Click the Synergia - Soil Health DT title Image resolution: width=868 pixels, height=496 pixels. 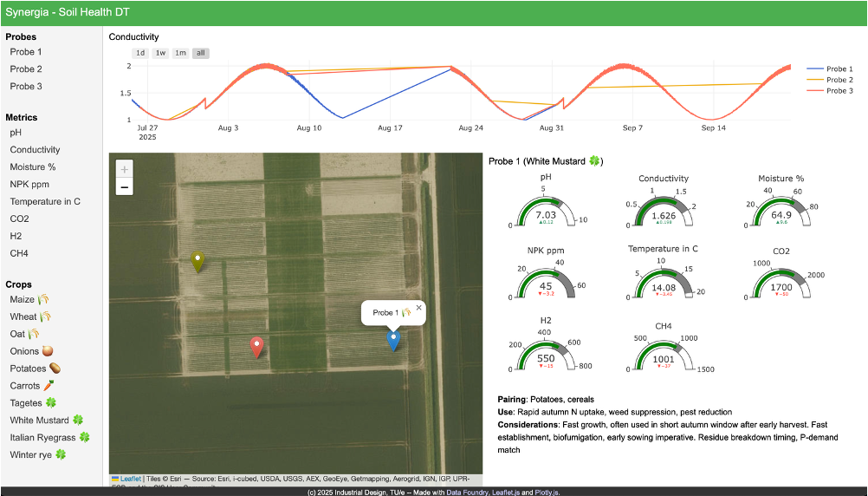click(x=68, y=12)
